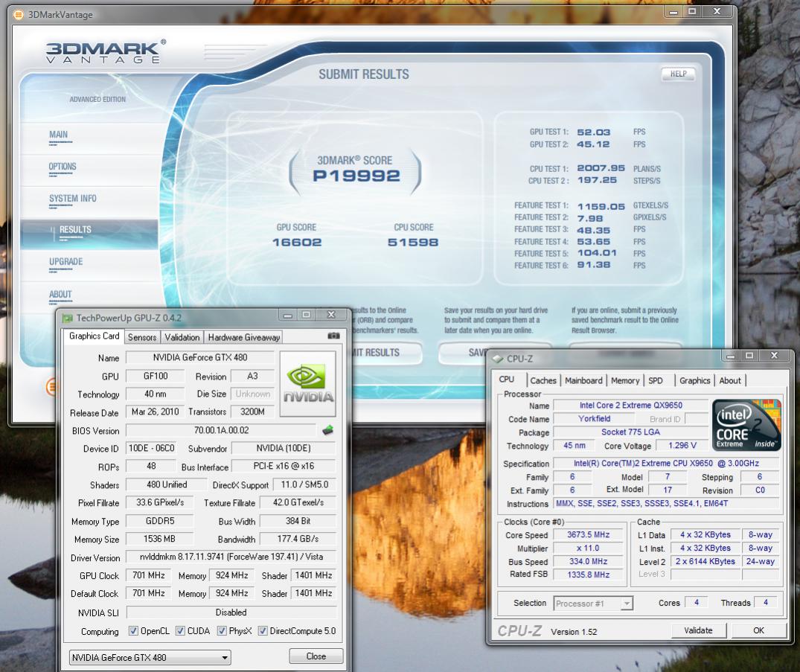The image size is (800, 672).
Task: Open the Mainboard tab in CPU-Z
Action: (583, 380)
